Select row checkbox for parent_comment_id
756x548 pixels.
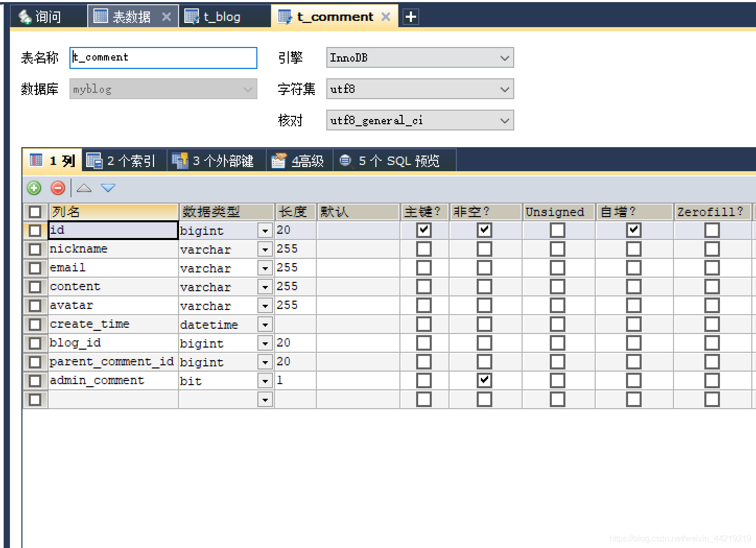pos(35,362)
